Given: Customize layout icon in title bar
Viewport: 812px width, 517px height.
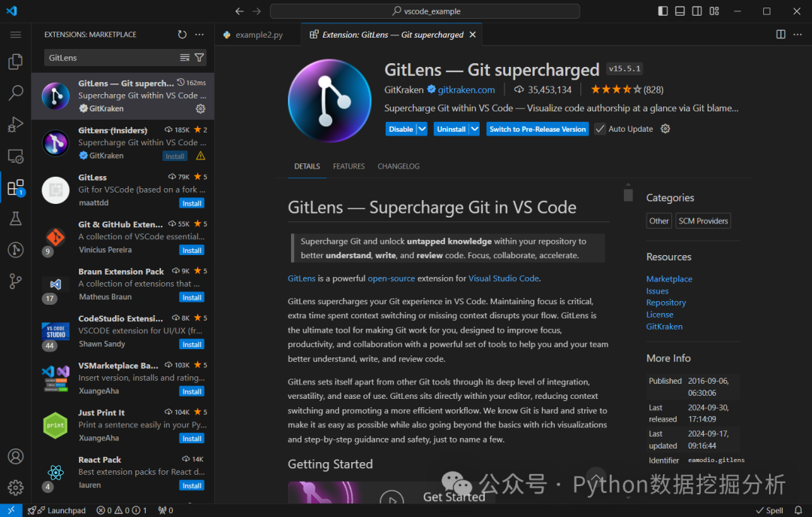Looking at the screenshot, I should pyautogui.click(x=714, y=11).
